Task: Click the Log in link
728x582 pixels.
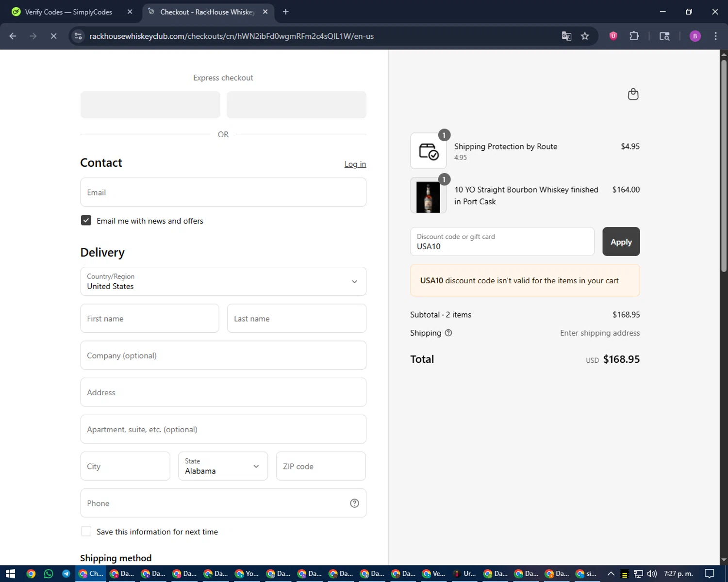Action: 355,164
